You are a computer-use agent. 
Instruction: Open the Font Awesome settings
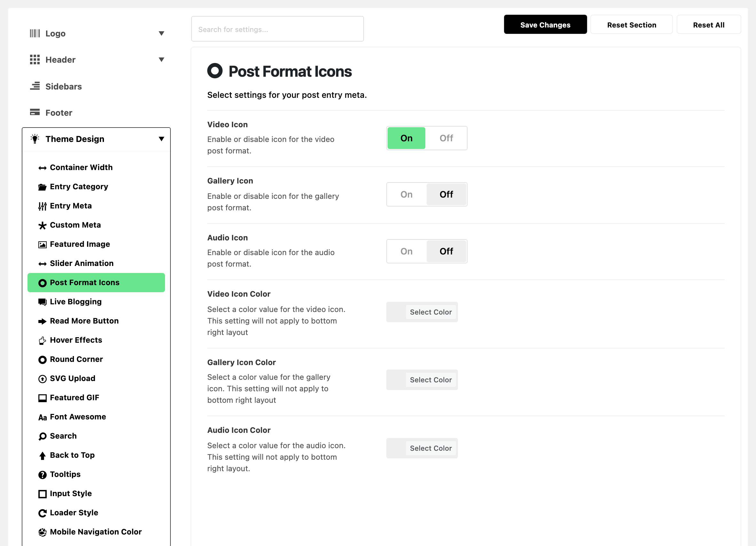pos(96,417)
